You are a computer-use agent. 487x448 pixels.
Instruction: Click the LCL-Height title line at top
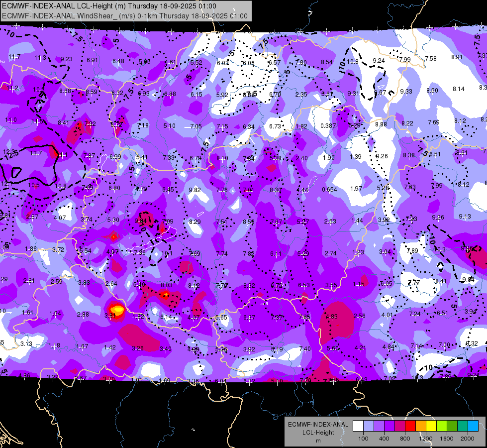[109, 6]
